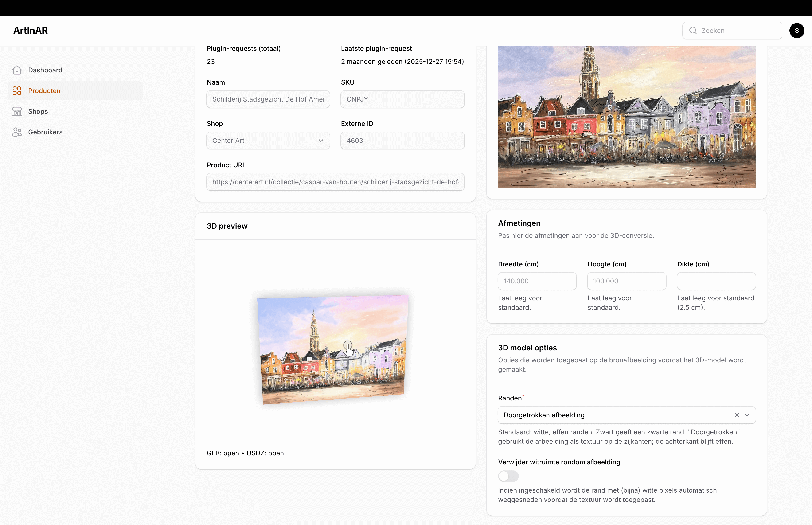Clear the Randen selection with X
Screen dimensions: 812x525
(x=736, y=415)
